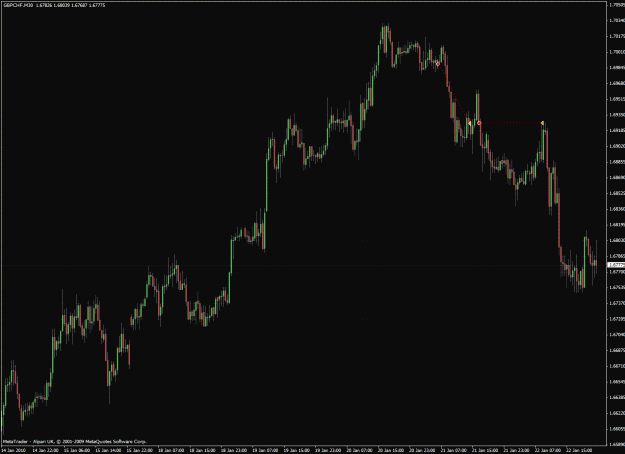Select the yellow exit arrow ending the diagonal dotted line
Image resolution: width=625 pixels, height=454 pixels.
[469, 124]
